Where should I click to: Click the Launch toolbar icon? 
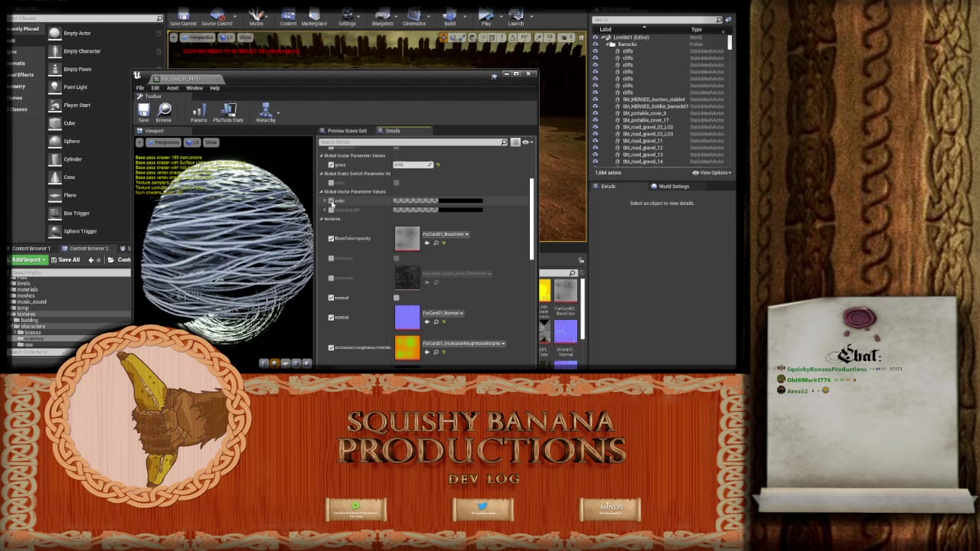pyautogui.click(x=516, y=17)
